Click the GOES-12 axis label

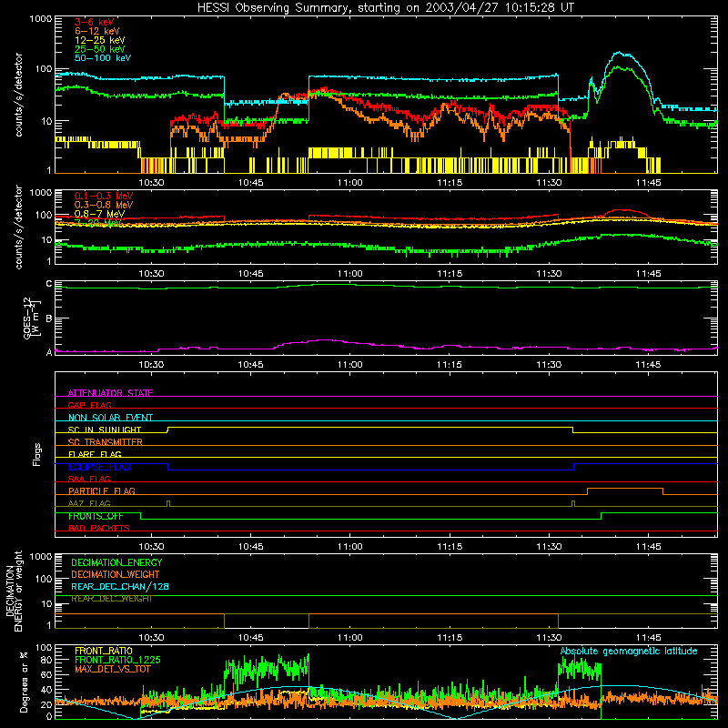32,318
